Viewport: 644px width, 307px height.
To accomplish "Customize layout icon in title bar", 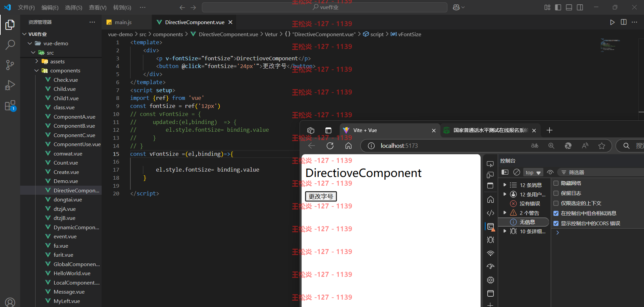I will tap(547, 7).
